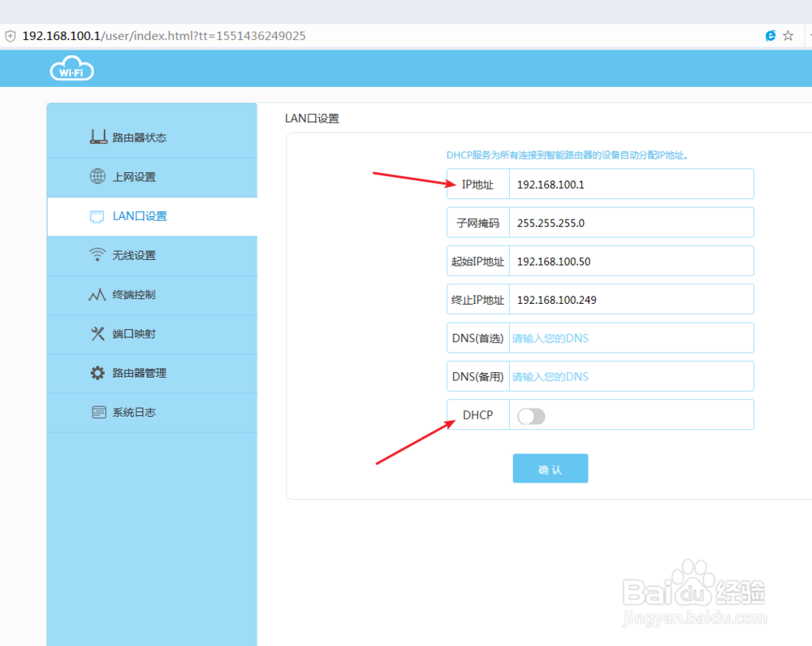The height and width of the screenshot is (646, 812).
Task: Click the DNS(备用) input field
Action: coord(631,376)
